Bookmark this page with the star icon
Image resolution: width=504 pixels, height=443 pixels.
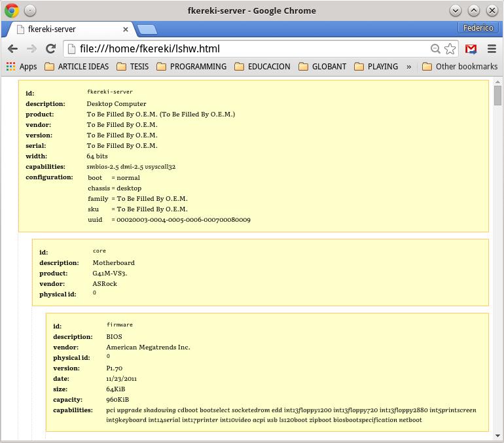[450, 48]
